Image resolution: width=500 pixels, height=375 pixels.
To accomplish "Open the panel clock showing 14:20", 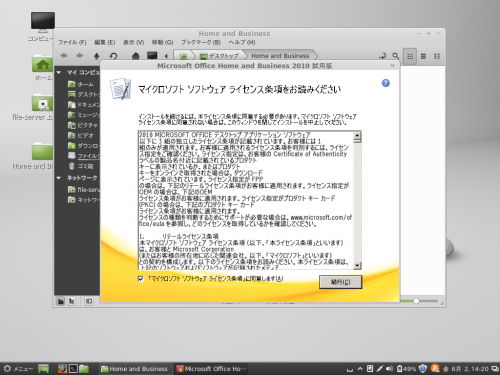I will [466, 369].
